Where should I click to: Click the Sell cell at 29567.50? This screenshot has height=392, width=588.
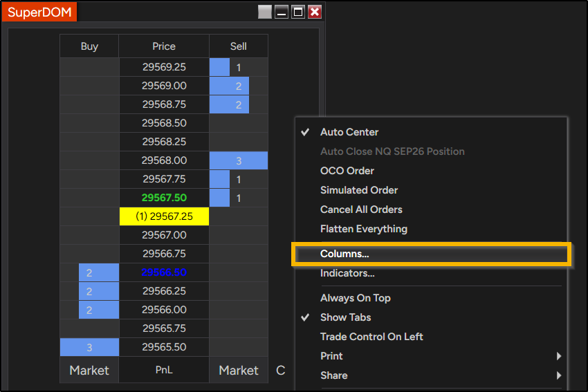239,198
